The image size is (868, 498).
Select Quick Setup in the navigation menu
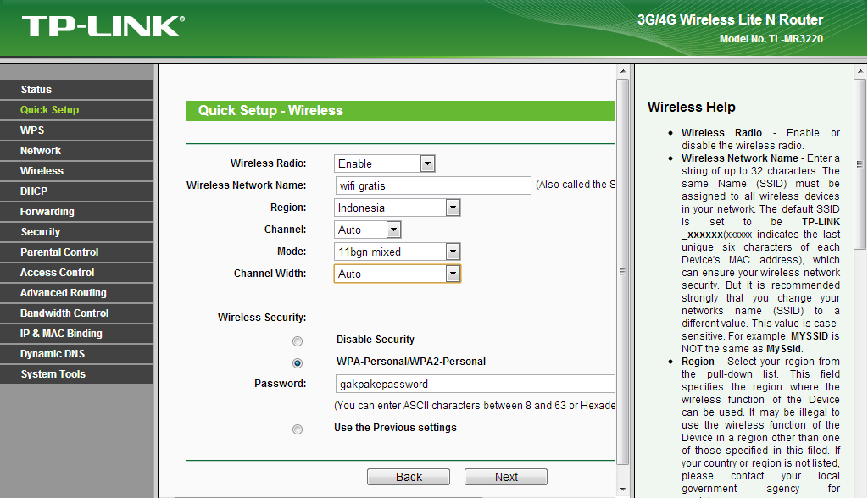pyautogui.click(x=51, y=109)
